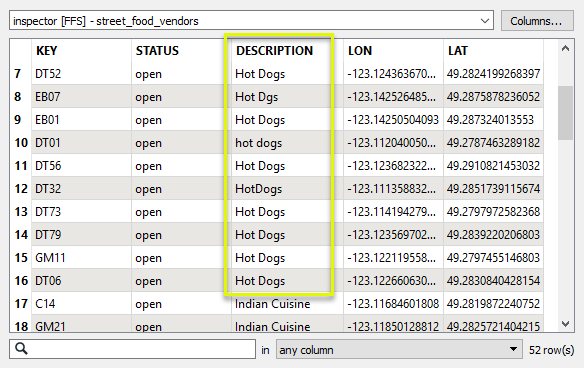Open the Columns… dialog

[537, 21]
